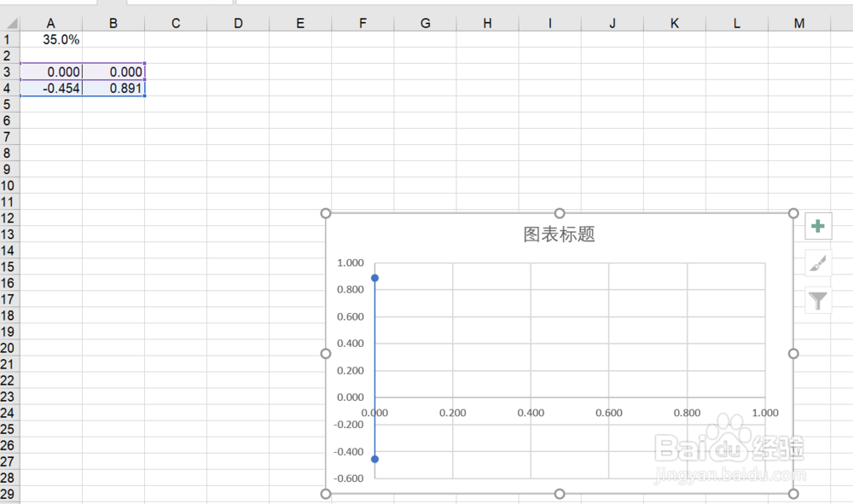
Task: Open the Chart Elements plus button
Action: click(817, 225)
